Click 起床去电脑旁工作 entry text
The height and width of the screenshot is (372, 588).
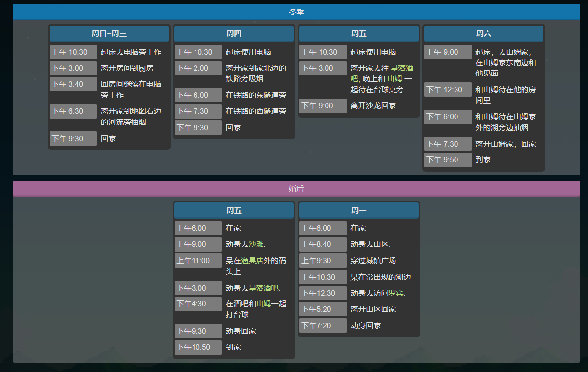131,52
